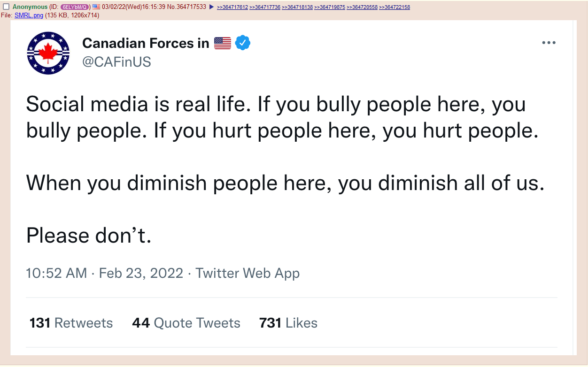This screenshot has width=588, height=367.
Task: Open reply link >>364717612
Action: tap(232, 8)
